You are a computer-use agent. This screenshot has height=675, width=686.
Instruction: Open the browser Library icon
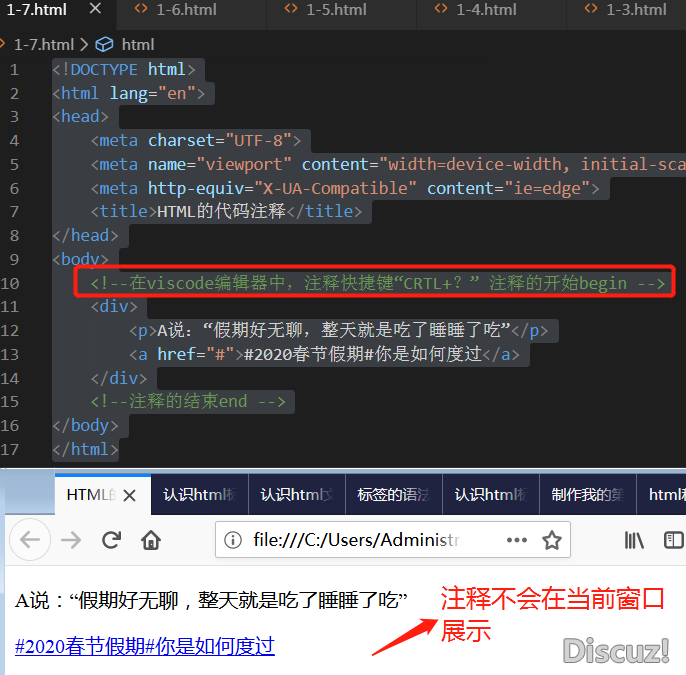(x=634, y=540)
